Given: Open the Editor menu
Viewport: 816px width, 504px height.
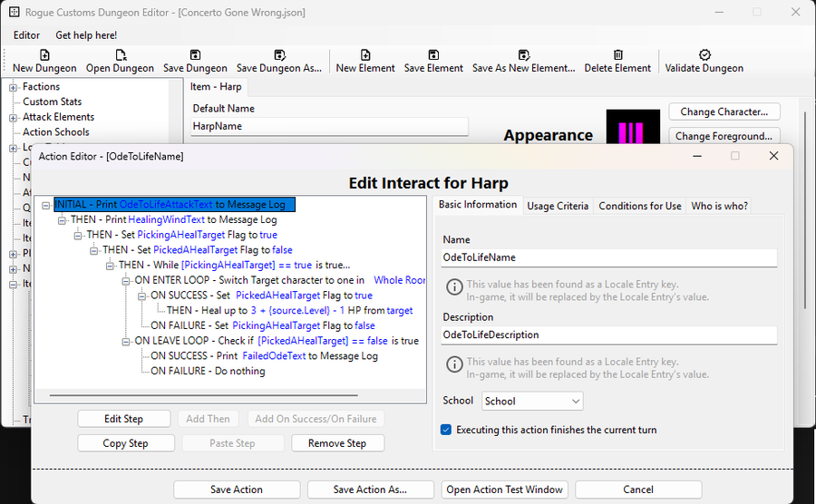Looking at the screenshot, I should 26,34.
